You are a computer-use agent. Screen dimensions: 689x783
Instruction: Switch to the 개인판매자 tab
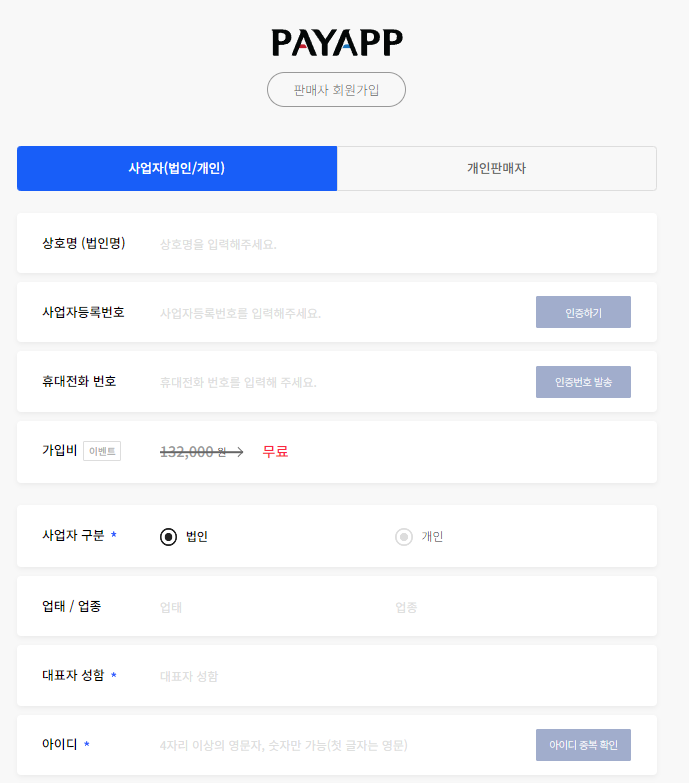(x=497, y=168)
